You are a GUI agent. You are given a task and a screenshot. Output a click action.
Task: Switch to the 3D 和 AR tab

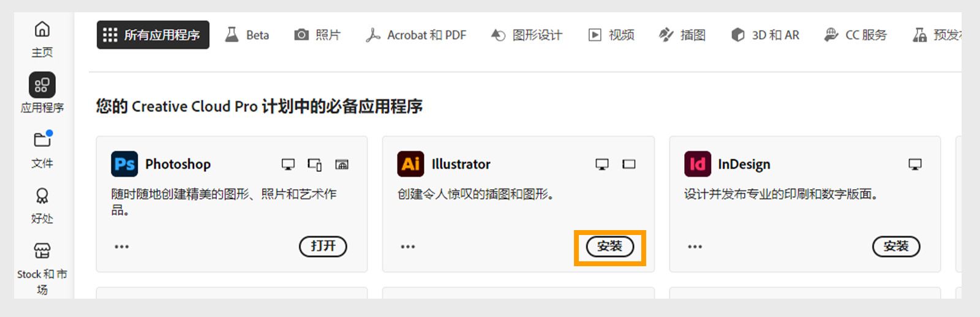766,35
